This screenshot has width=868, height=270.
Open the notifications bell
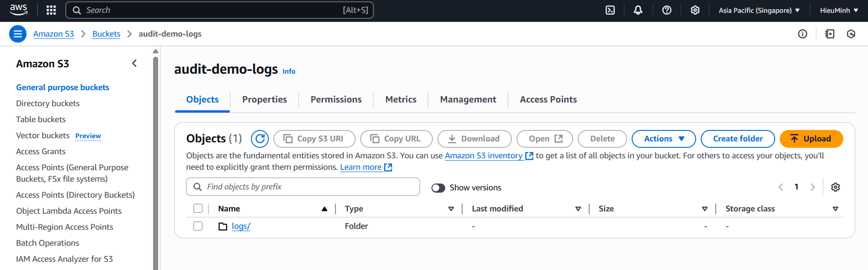coord(638,10)
